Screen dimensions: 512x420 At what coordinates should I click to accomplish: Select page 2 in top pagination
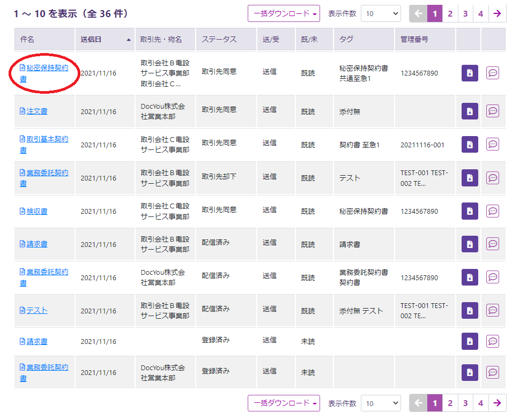(x=450, y=14)
